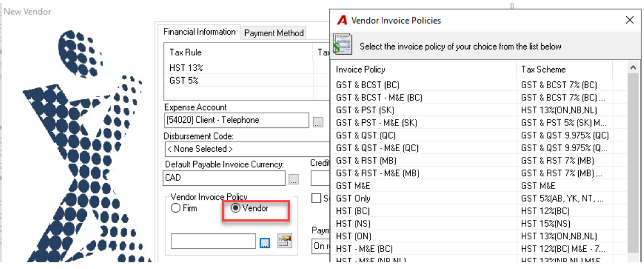644x269 pixels.
Task: Select the GST 5% tax rule row
Action: pos(247,80)
